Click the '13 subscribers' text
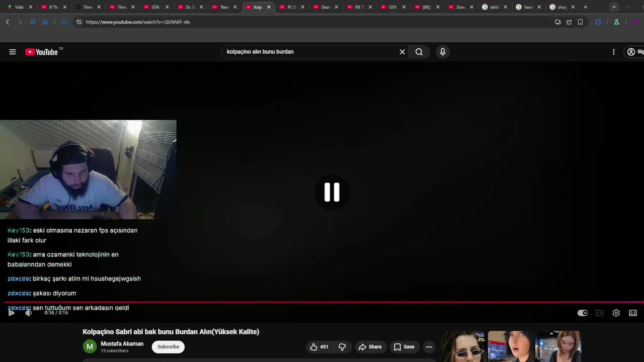 point(114,351)
